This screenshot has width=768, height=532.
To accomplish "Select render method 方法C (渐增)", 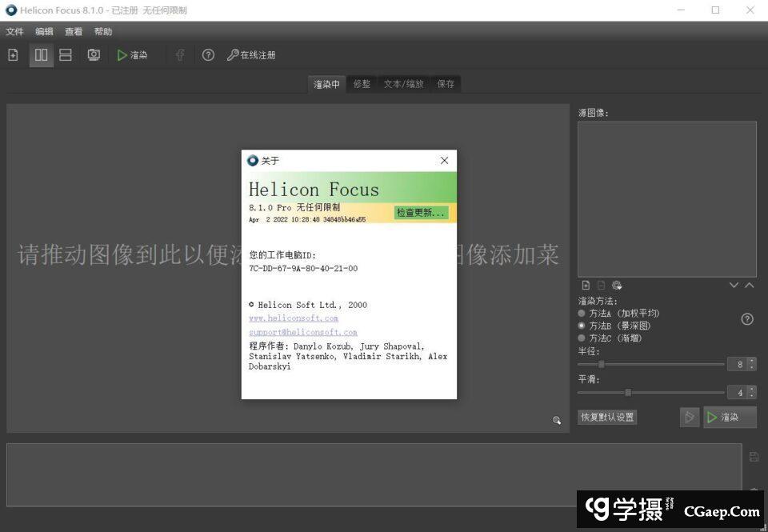I will pyautogui.click(x=582, y=338).
